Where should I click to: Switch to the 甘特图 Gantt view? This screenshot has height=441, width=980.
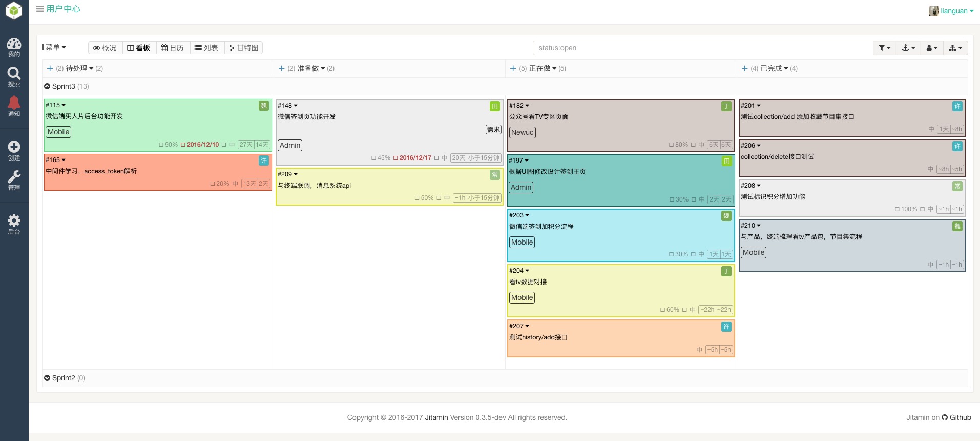[x=243, y=48]
